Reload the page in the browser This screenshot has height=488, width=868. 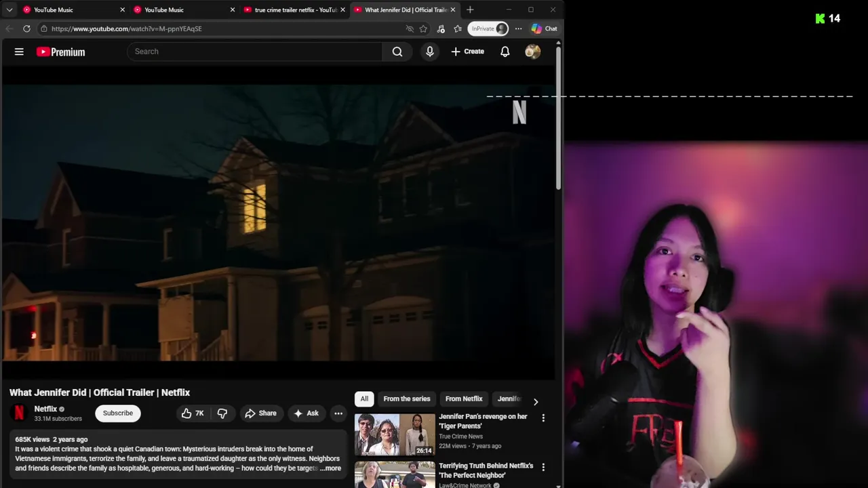26,28
